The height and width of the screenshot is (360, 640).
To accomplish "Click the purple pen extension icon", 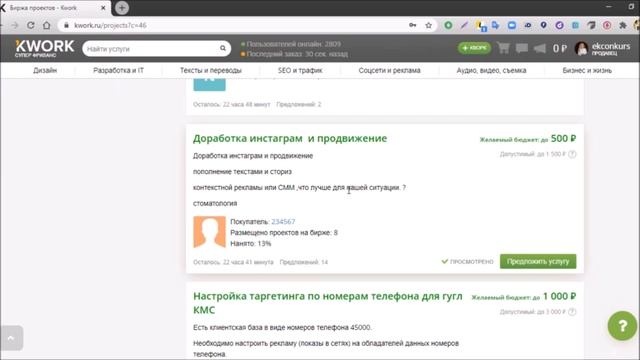I will (464, 25).
